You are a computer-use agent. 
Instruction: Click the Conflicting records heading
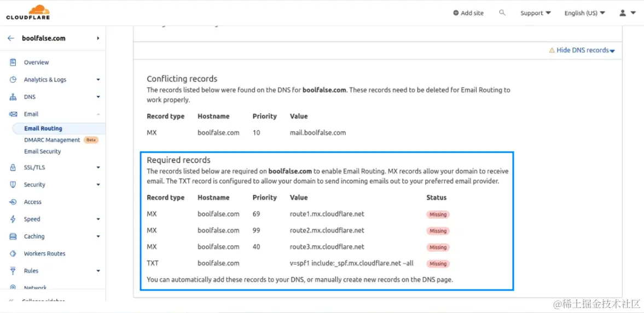(x=182, y=78)
